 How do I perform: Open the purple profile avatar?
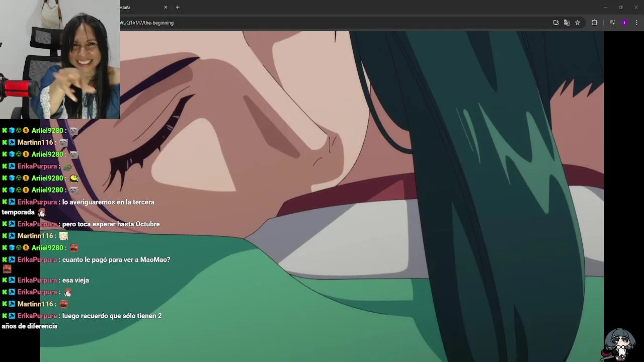click(624, 23)
